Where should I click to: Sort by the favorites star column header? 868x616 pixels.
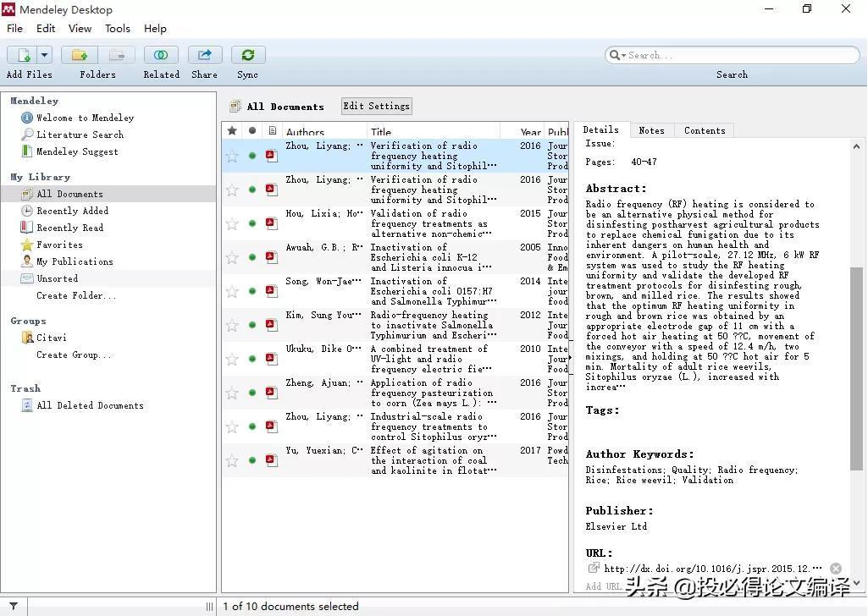(x=232, y=130)
